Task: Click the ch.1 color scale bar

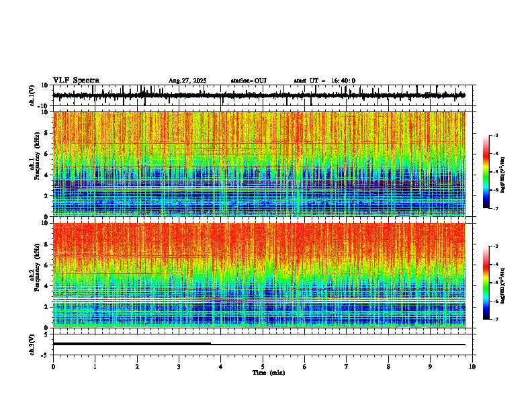Action: (486, 172)
